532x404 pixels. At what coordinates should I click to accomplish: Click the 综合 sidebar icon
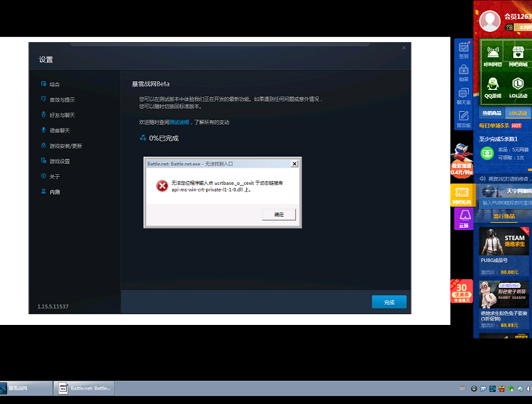pos(44,83)
